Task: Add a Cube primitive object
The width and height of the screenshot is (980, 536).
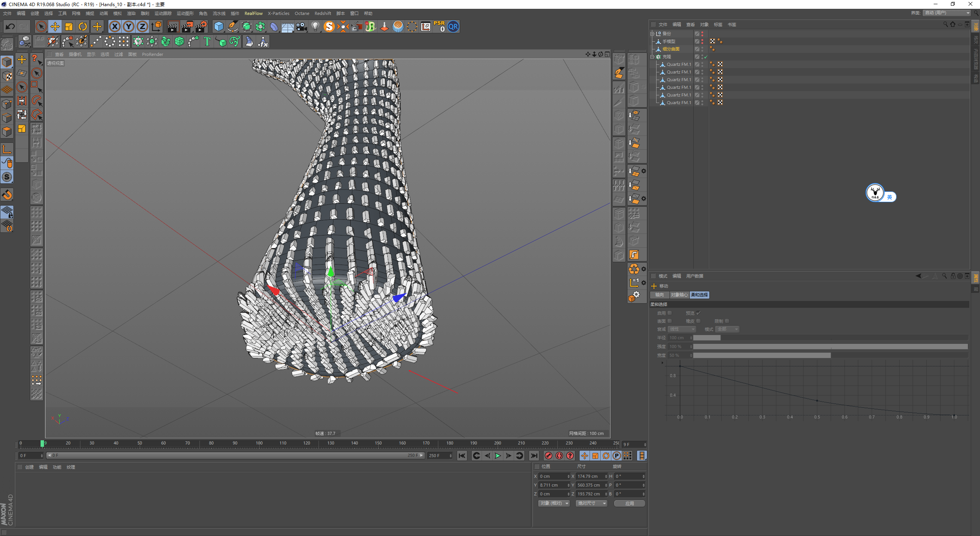Action: 219,26
